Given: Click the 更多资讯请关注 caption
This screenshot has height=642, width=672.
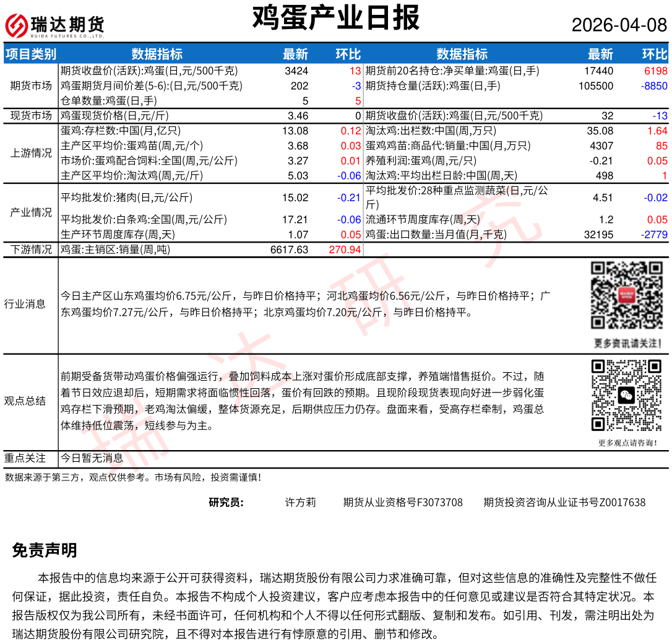Looking at the screenshot, I should (x=627, y=343).
